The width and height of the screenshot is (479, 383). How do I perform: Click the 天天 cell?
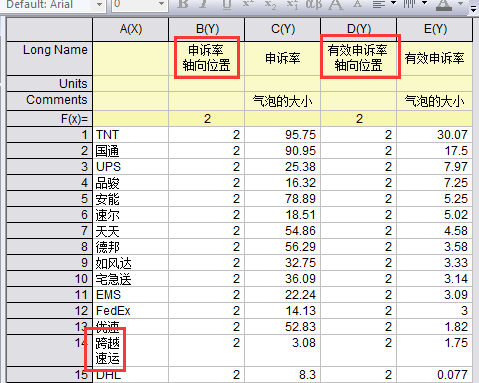click(x=131, y=231)
